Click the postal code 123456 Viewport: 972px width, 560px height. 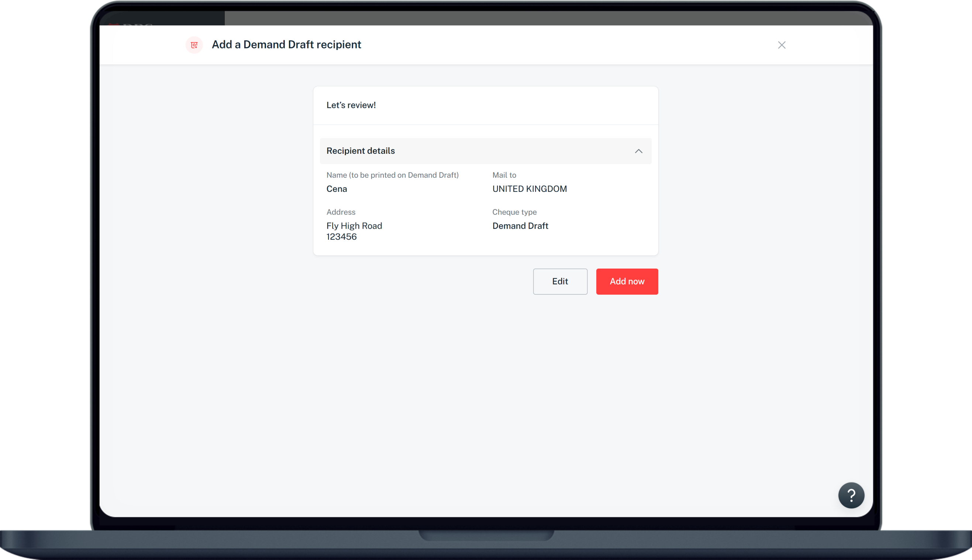(341, 237)
